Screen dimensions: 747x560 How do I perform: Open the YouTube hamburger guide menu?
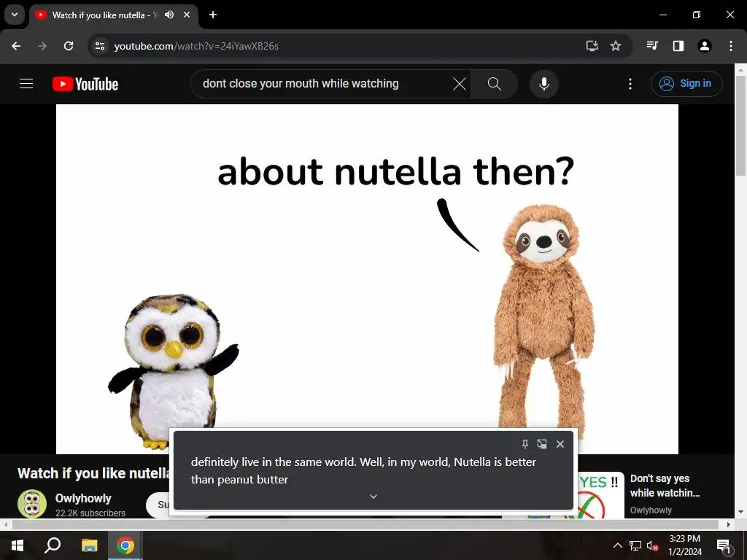coord(26,84)
